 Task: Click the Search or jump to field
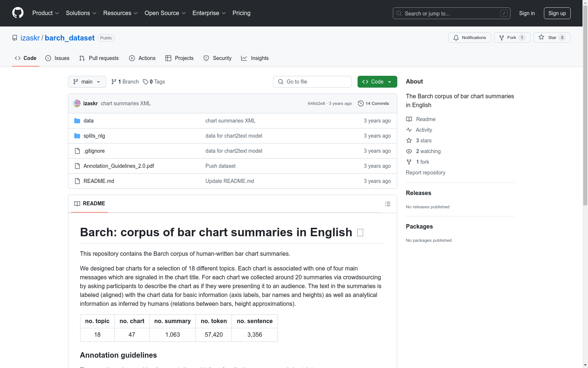[x=452, y=13]
